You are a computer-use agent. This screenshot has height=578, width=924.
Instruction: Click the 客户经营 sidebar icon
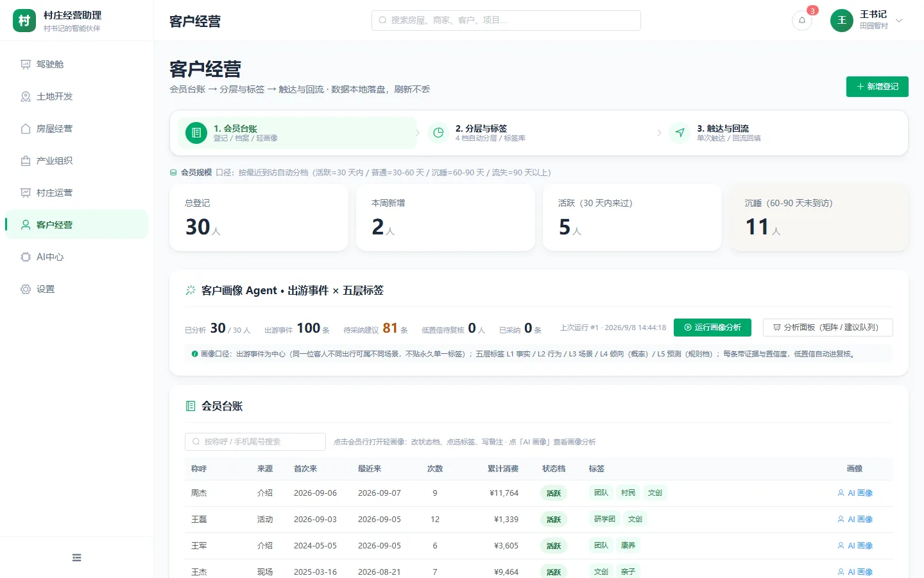pyautogui.click(x=26, y=225)
